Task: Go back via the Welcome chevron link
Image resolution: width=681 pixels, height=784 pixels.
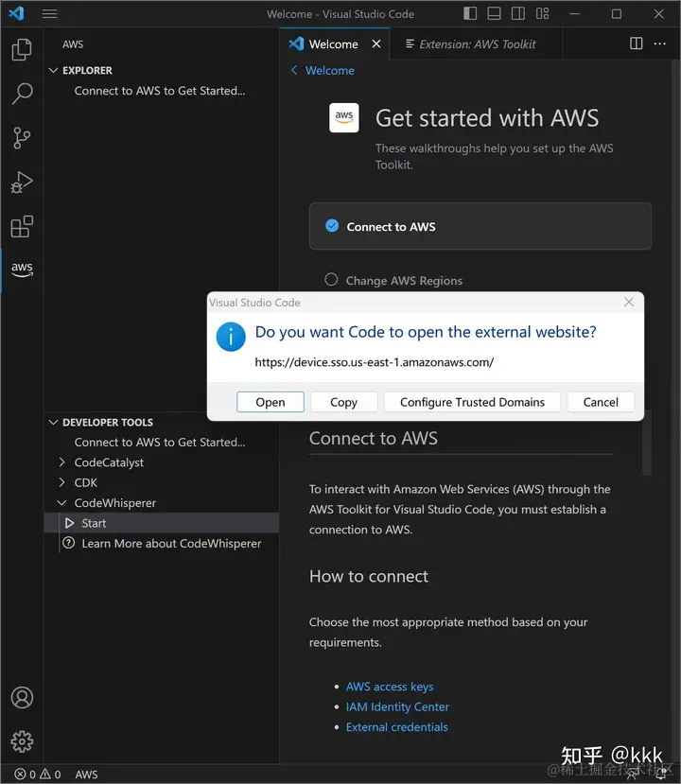Action: [323, 71]
